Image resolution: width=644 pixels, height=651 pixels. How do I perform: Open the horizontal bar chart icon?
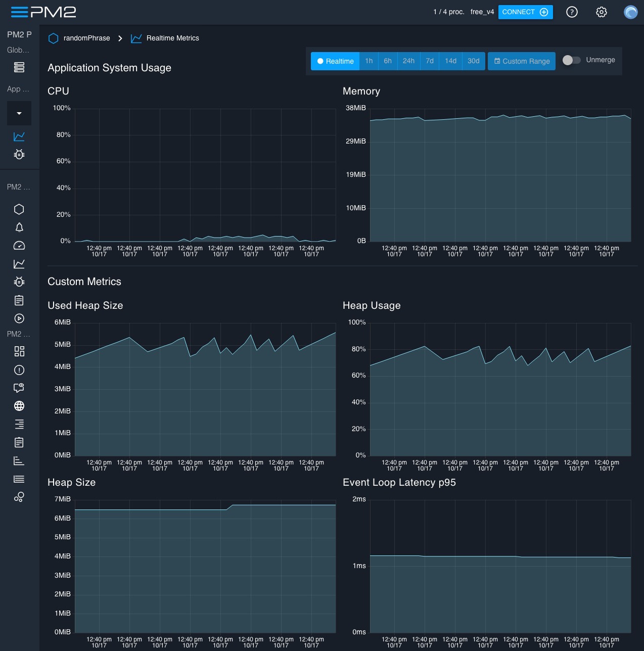[x=19, y=460]
